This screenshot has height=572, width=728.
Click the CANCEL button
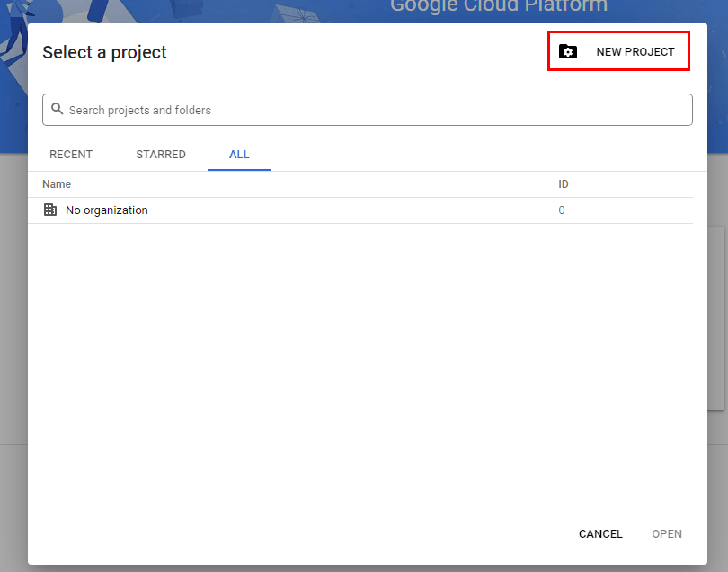point(600,534)
